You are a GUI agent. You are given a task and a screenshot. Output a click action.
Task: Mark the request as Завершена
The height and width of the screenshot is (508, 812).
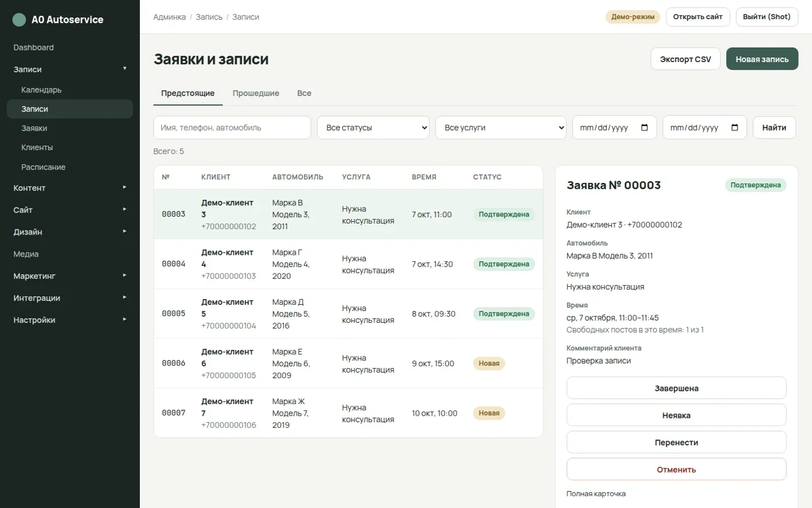(x=676, y=388)
